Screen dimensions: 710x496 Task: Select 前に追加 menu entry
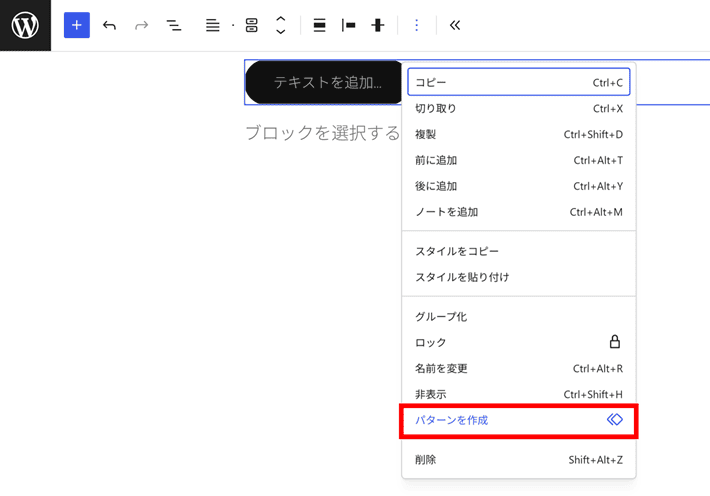click(x=518, y=160)
